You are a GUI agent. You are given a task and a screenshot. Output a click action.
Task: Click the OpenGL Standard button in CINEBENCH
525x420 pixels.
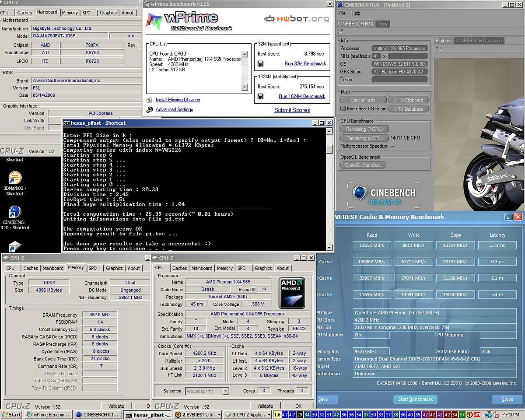363,165
